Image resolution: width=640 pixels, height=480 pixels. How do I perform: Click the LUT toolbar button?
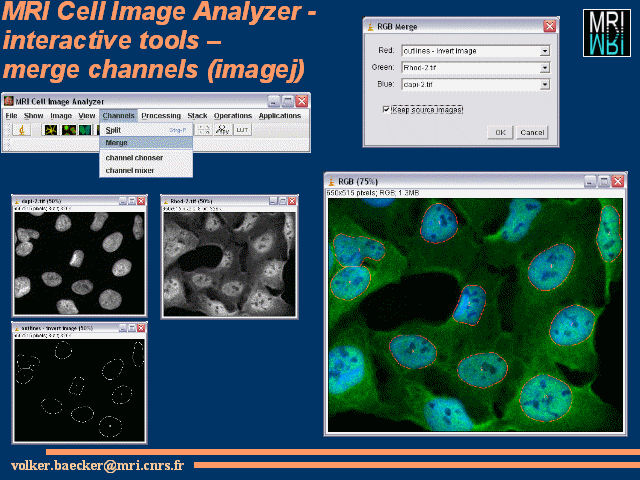tap(242, 130)
